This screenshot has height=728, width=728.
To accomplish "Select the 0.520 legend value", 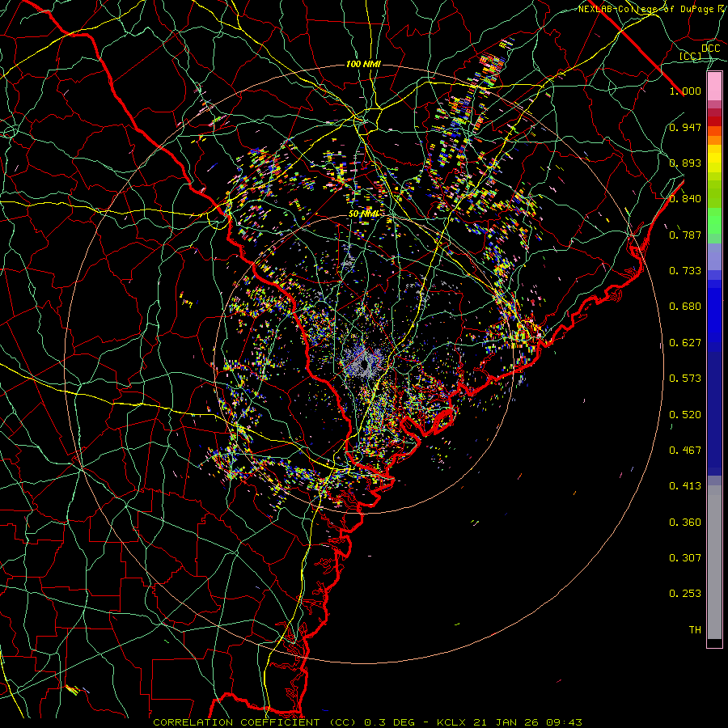I will pyautogui.click(x=685, y=415).
